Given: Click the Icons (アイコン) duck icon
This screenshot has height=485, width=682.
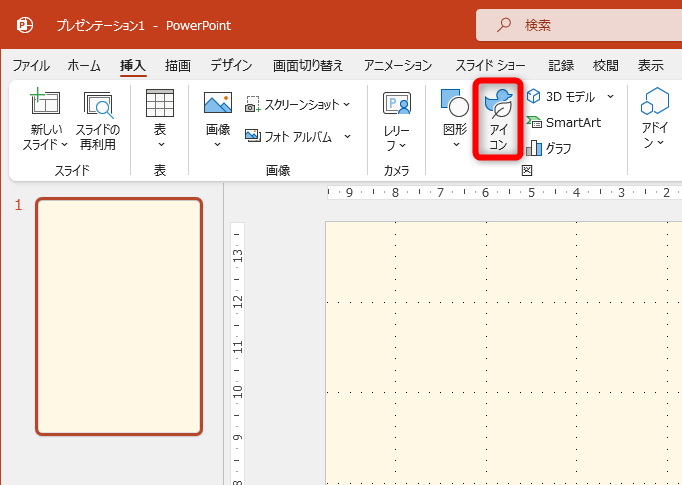Looking at the screenshot, I should coord(498,104).
